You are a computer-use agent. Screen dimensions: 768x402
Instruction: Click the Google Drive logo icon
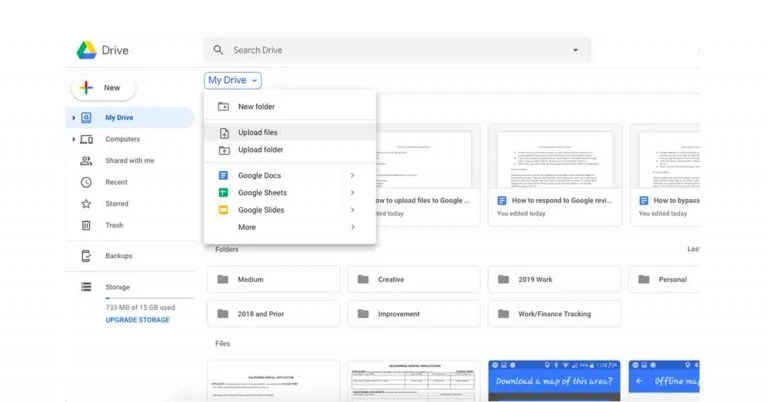[x=86, y=50]
